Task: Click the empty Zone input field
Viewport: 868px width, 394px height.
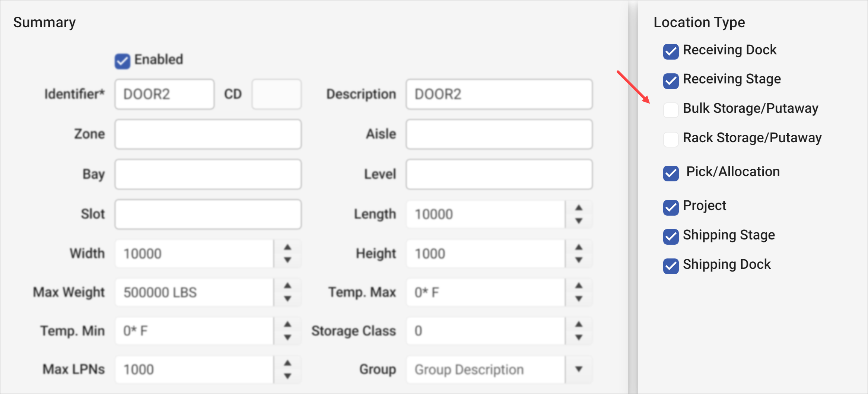Action: click(x=207, y=134)
